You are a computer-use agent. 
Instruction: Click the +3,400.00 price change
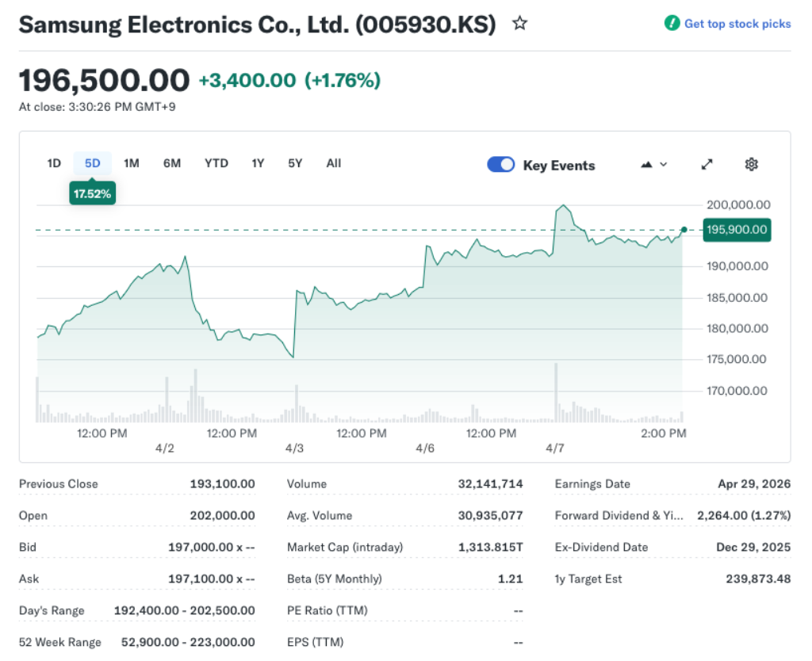coord(247,81)
